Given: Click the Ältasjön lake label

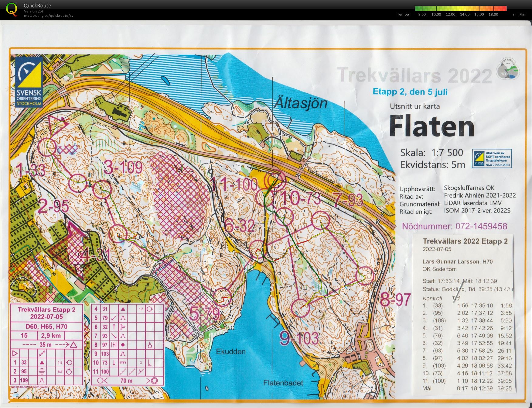Looking at the screenshot, I should pyautogui.click(x=301, y=104).
